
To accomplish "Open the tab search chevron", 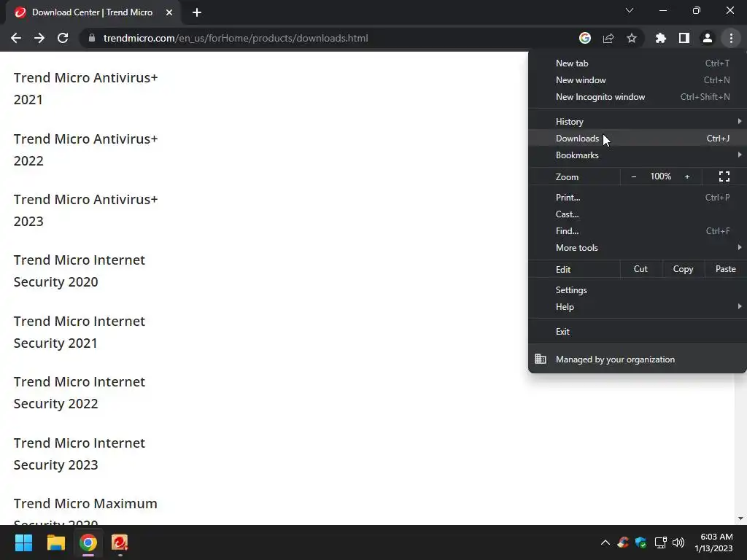I will [x=630, y=10].
